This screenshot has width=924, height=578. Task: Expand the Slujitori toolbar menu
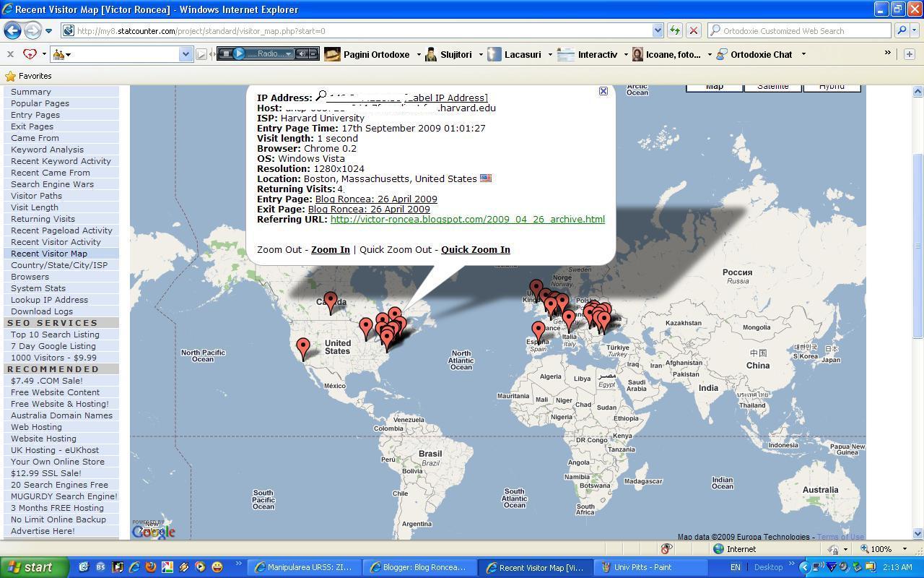[481, 54]
